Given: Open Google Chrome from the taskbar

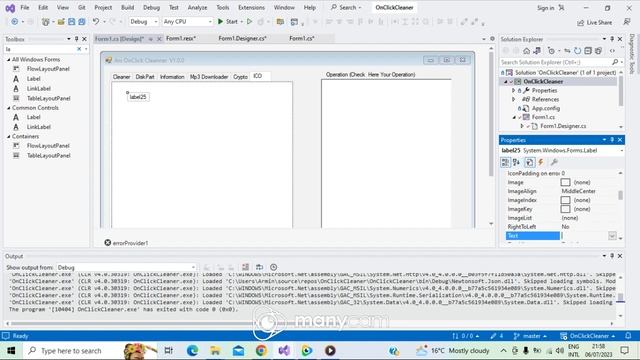Looking at the screenshot, I should [261, 350].
